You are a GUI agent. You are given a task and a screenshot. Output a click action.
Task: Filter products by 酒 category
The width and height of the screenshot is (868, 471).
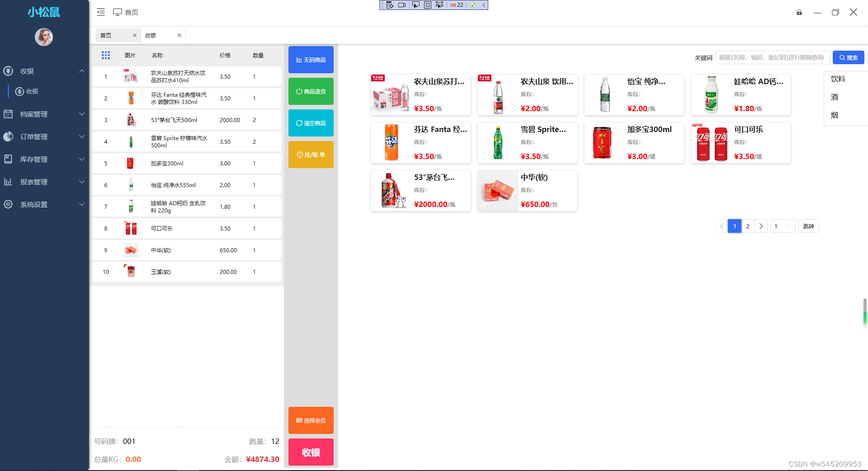(x=835, y=97)
